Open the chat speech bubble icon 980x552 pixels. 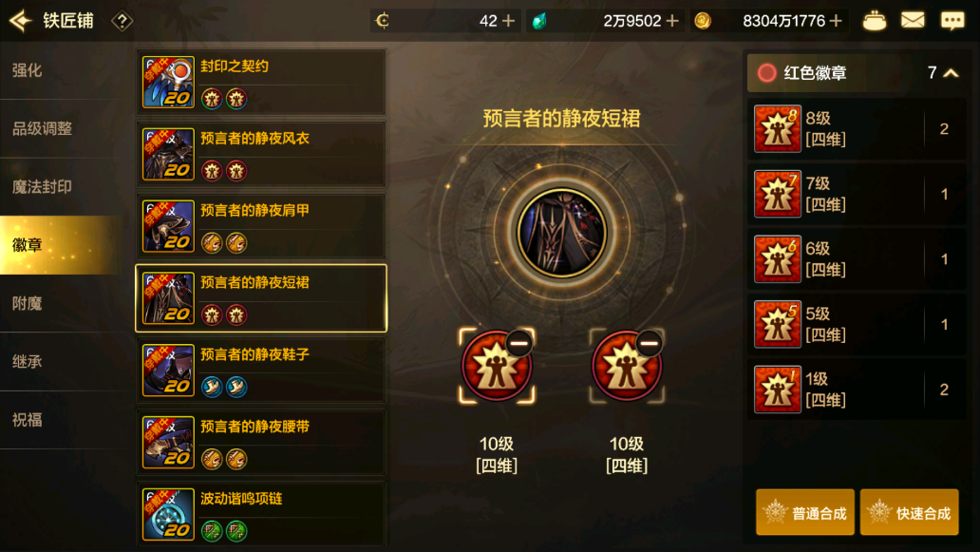952,21
